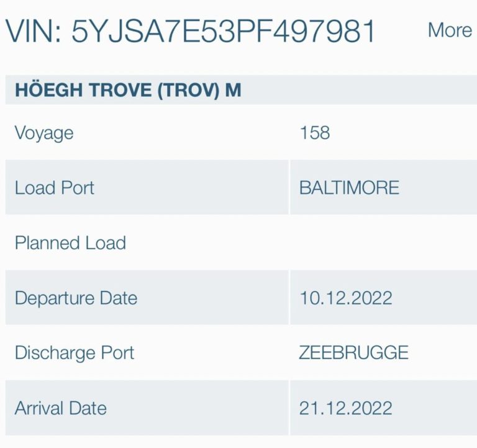Click the ZEEBRUGGE discharge port value

354,353
